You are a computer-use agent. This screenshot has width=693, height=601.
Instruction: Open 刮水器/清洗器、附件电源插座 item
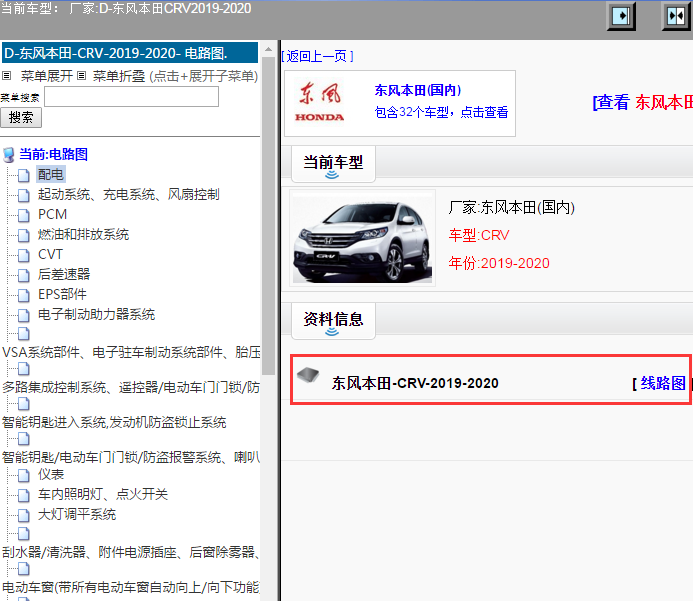point(131,552)
